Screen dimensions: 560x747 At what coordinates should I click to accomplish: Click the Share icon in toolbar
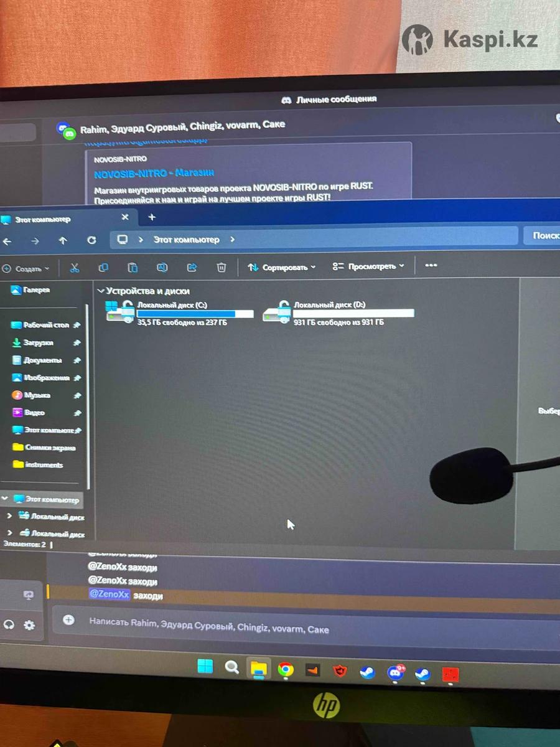[192, 268]
